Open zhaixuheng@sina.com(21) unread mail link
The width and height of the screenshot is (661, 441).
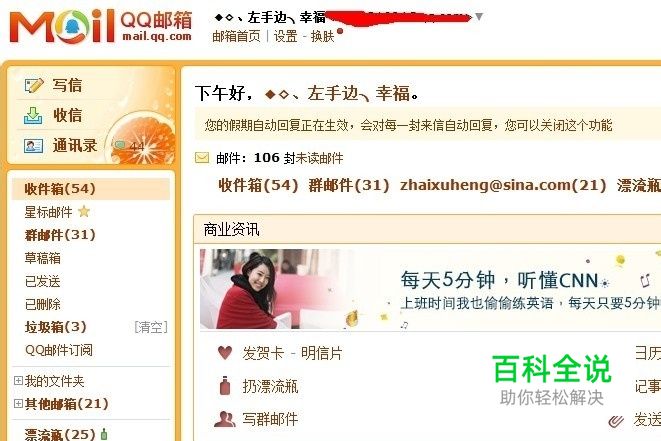pos(503,185)
